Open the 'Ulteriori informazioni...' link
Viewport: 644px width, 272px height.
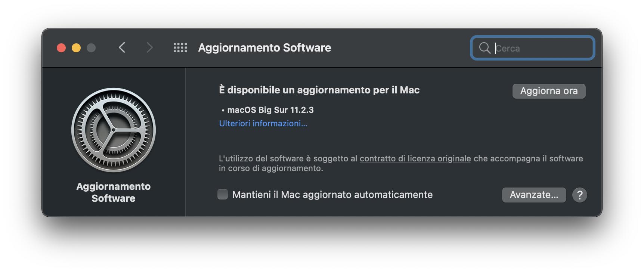pyautogui.click(x=263, y=124)
